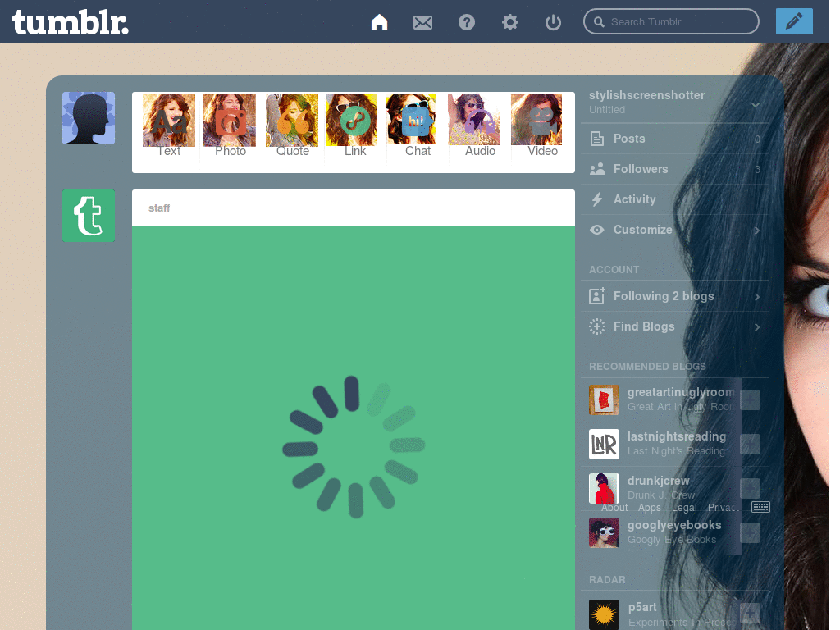Follow the greatartinuglyrooms blog
The width and height of the screenshot is (840, 630).
pyautogui.click(x=751, y=399)
